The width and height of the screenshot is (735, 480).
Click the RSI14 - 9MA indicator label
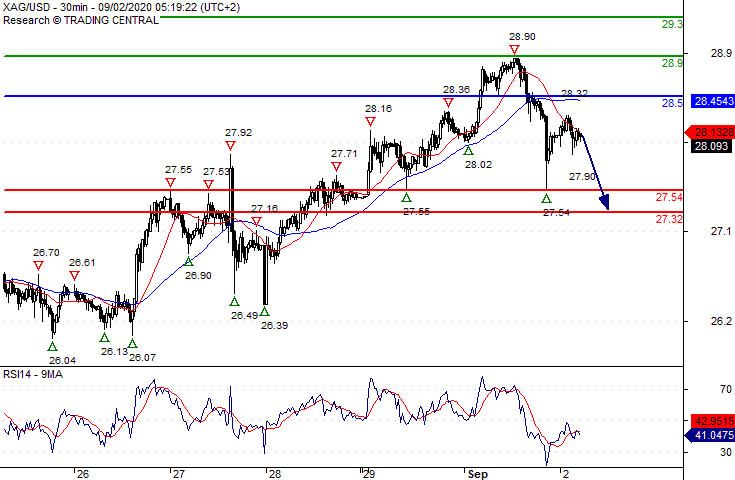tap(33, 374)
